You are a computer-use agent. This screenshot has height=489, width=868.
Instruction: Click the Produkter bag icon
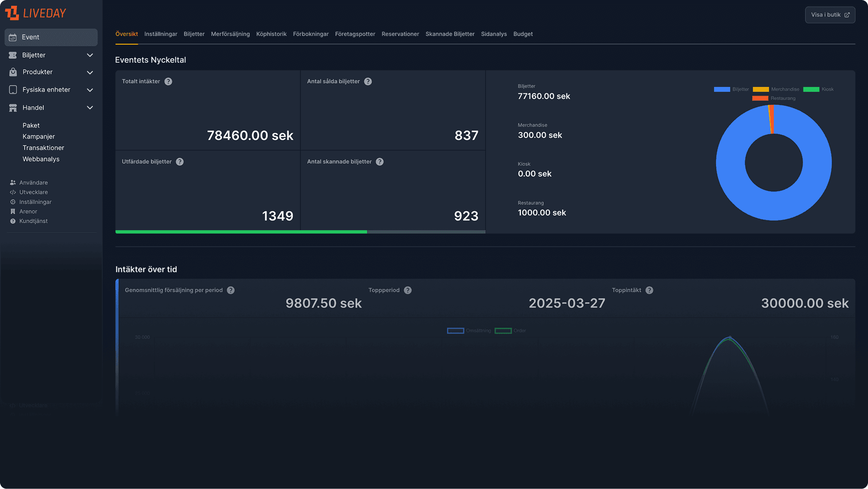(x=12, y=72)
